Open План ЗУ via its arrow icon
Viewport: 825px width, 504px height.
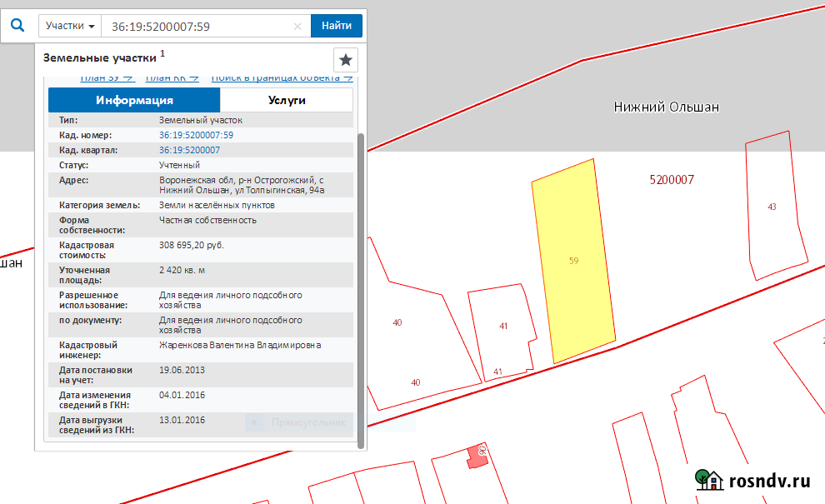coord(127,75)
